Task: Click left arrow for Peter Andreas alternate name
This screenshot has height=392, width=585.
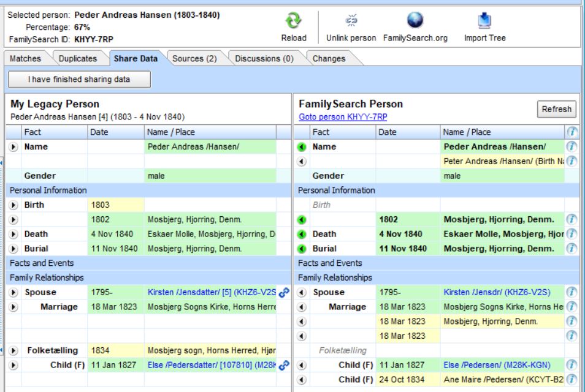Action: coord(302,161)
